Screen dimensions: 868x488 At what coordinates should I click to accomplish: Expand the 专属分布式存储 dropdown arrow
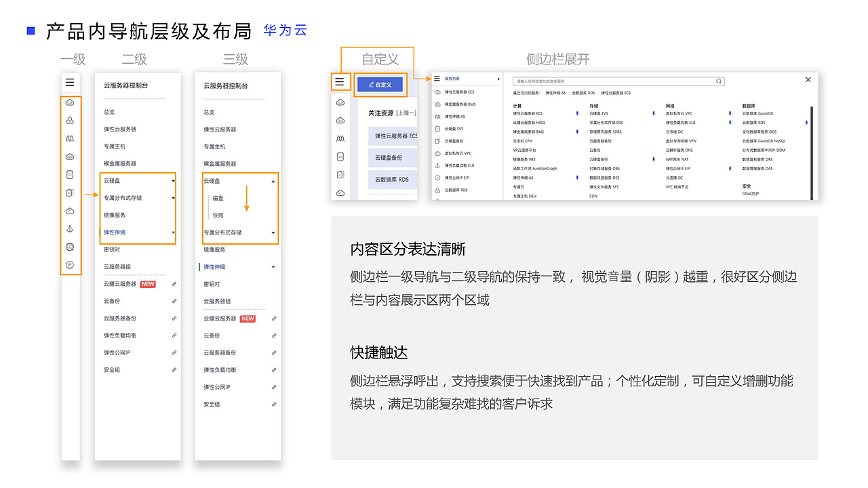coord(173,198)
